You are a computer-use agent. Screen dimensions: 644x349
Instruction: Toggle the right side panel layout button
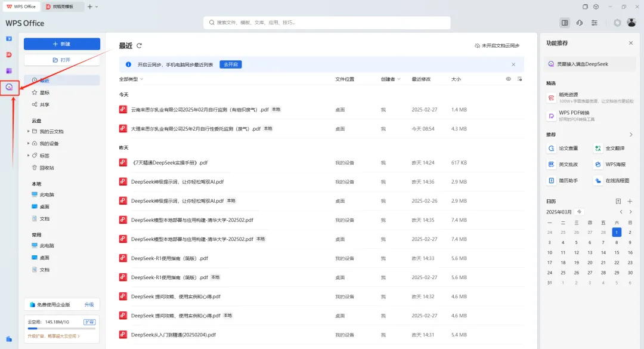(x=565, y=23)
